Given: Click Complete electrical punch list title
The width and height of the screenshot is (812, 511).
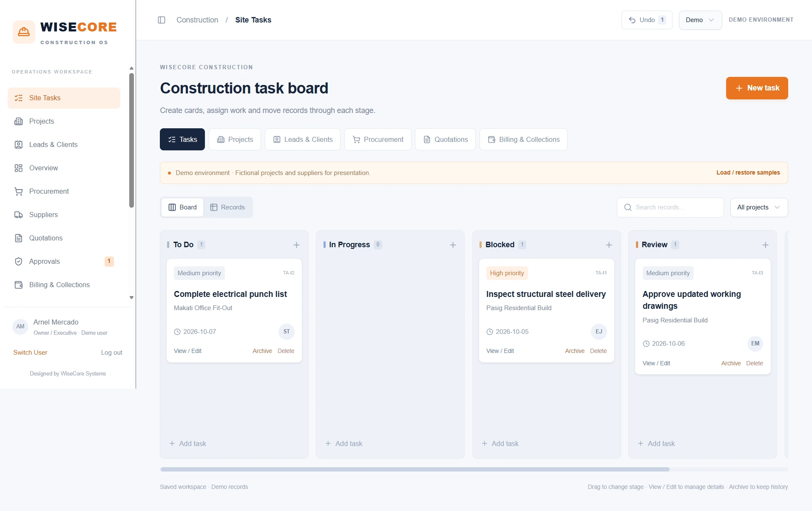Looking at the screenshot, I should (230, 294).
